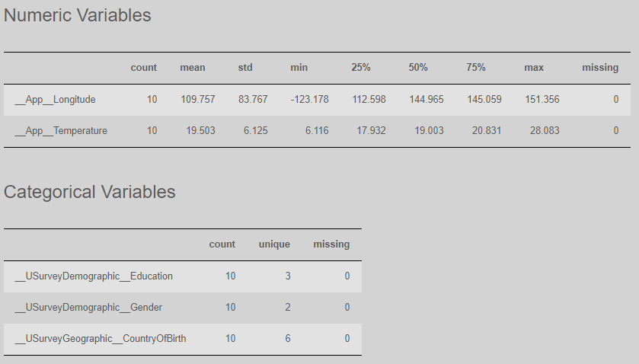Select the __USurveyGeographic__CountryOfBirth row label
Viewport: 639px width, 364px height.
(x=101, y=339)
